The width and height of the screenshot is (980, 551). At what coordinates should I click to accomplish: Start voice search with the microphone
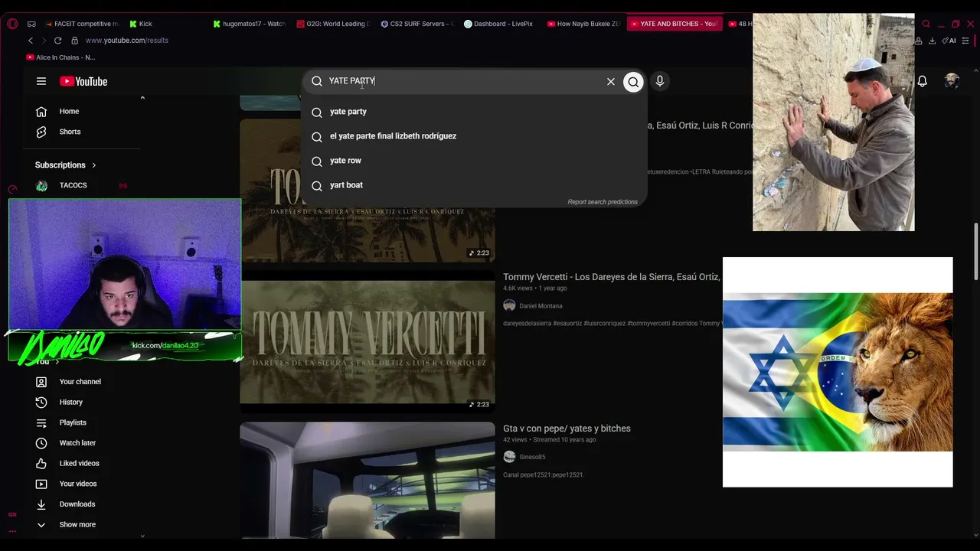(660, 81)
